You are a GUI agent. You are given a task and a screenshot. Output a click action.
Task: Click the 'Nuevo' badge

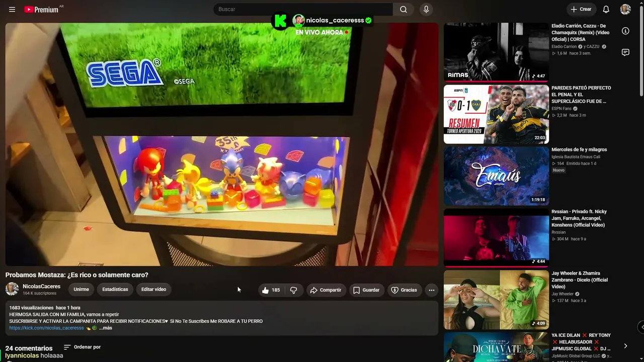pyautogui.click(x=558, y=170)
